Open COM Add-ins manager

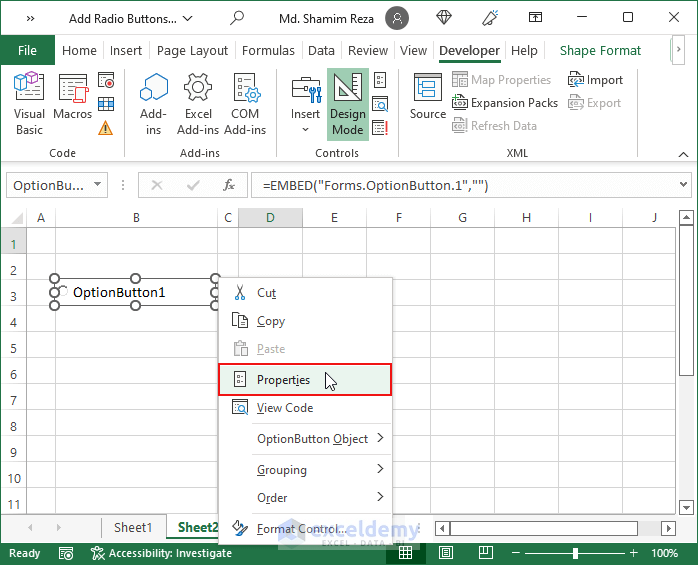245,104
